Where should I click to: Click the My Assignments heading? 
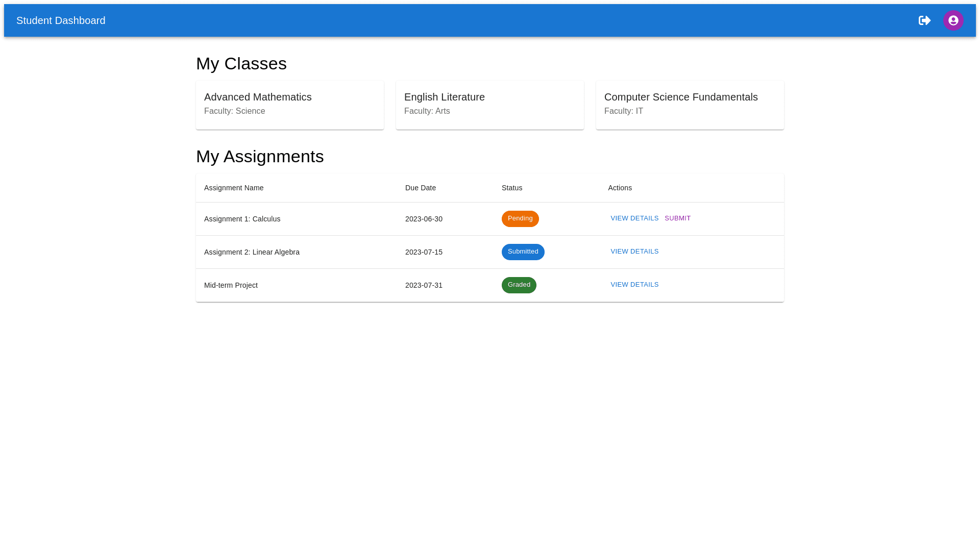tap(259, 156)
